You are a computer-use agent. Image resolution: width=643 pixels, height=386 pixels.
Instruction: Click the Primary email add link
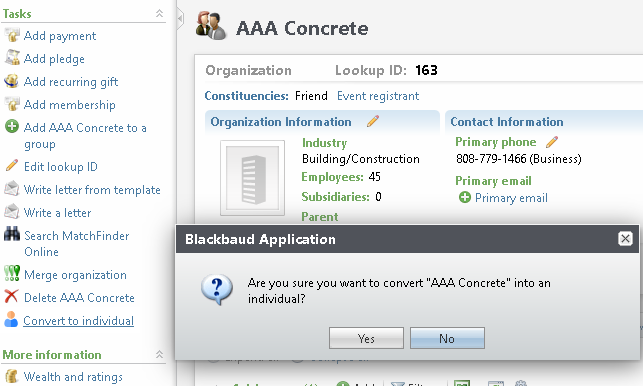click(511, 198)
